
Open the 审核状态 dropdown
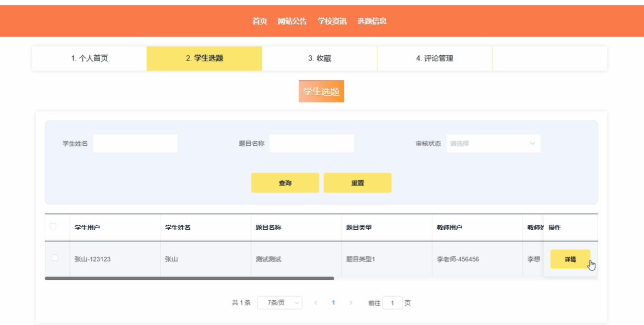[x=493, y=143]
